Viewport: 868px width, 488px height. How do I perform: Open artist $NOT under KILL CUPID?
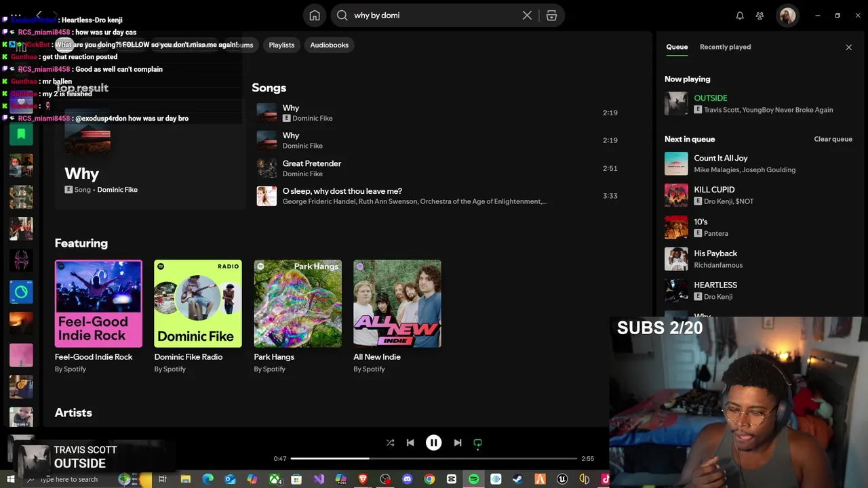745,201
